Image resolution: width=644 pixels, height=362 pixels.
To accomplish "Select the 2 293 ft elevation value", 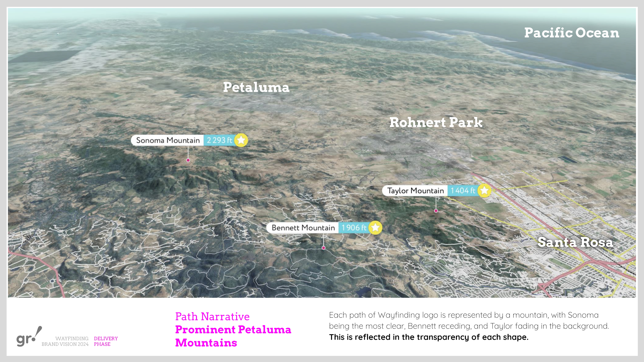I will (x=219, y=140).
